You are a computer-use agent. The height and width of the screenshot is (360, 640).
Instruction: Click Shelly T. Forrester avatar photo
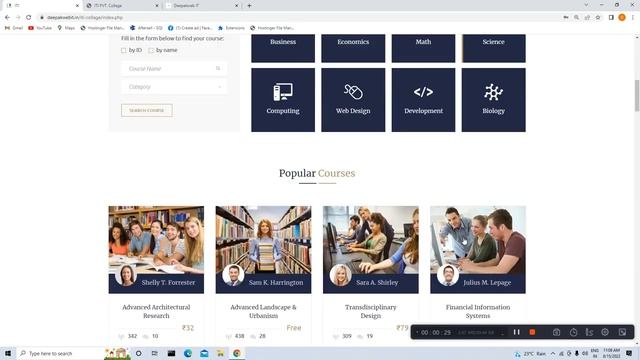coord(126,275)
